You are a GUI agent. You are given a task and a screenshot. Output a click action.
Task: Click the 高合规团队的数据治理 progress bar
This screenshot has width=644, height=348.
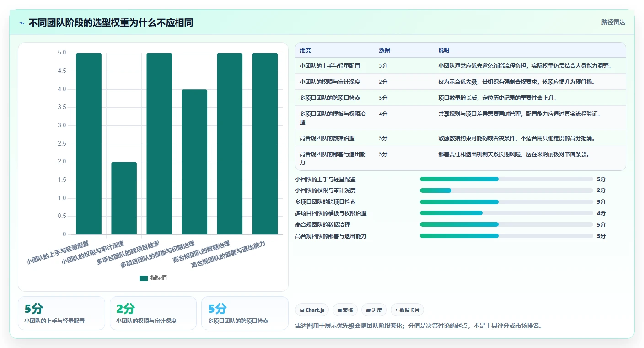click(x=506, y=224)
